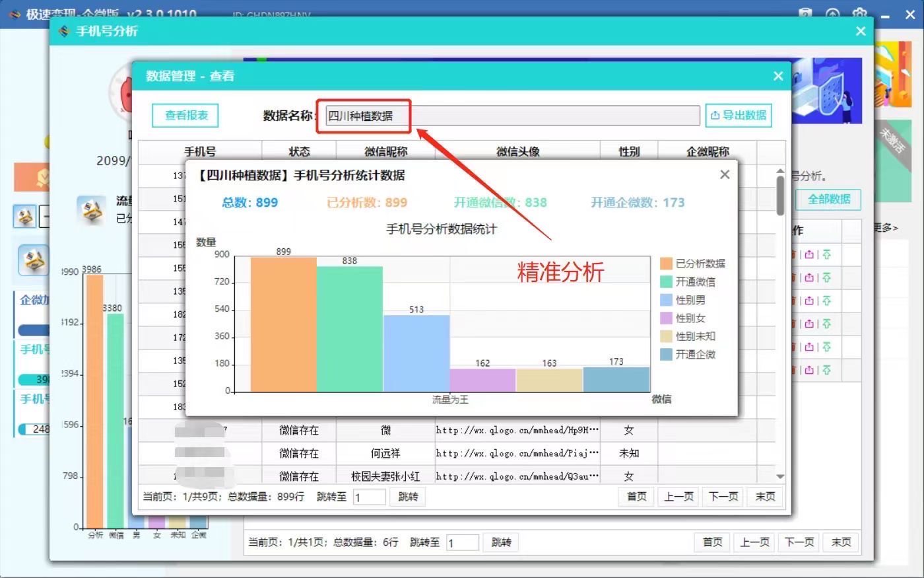Click the 数据名称 input field

pos(512,116)
